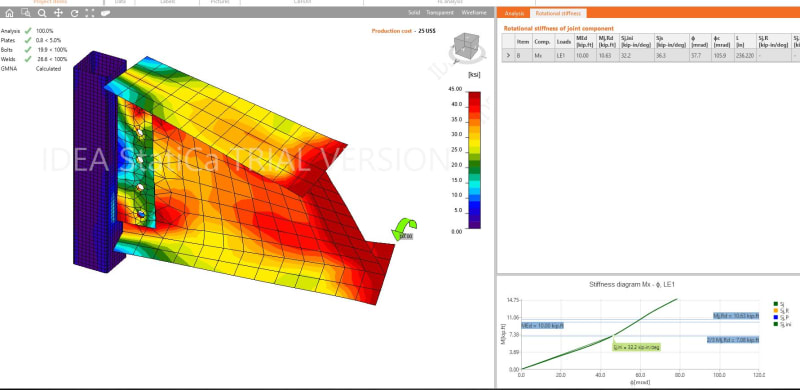Image resolution: width=800 pixels, height=390 pixels.
Task: Click the MEd = 10.00 kip.ft chart label
Action: tap(542, 325)
